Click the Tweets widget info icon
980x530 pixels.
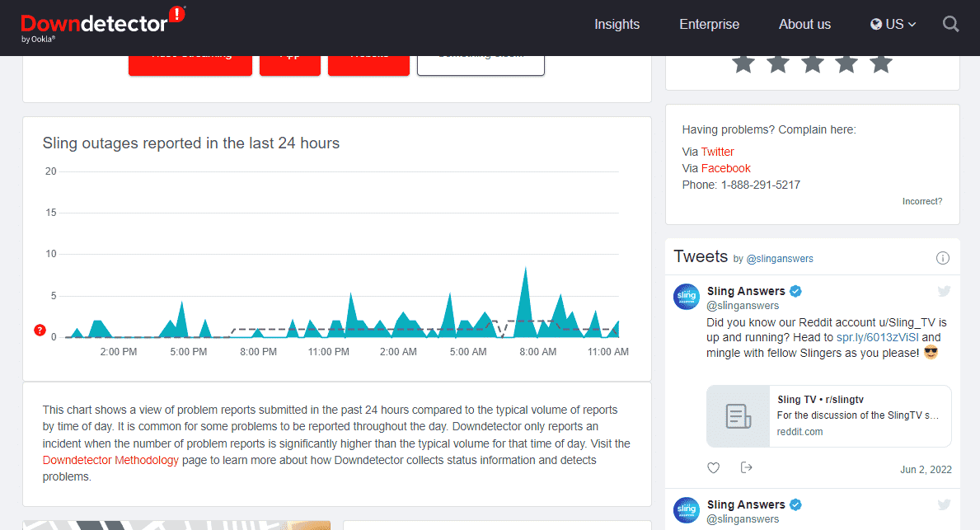click(x=943, y=258)
